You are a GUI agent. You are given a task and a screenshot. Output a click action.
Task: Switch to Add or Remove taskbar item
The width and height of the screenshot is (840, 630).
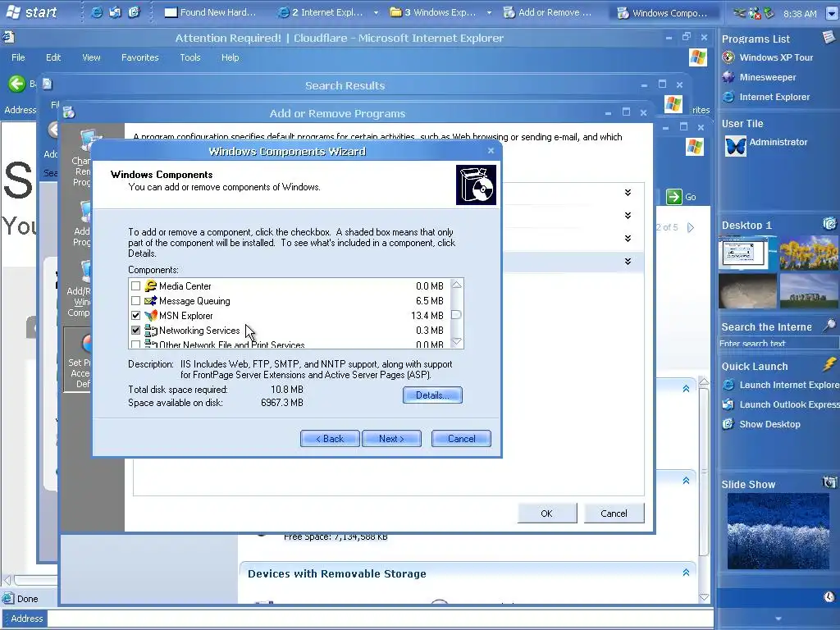548,12
